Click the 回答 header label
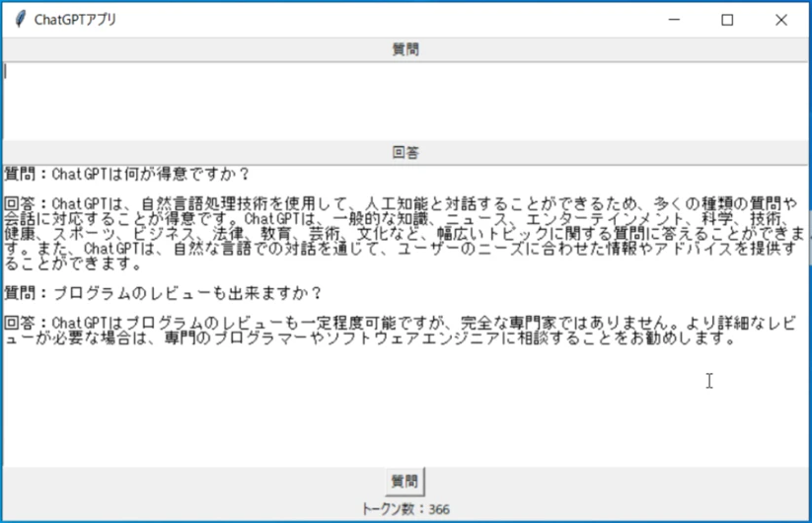 pyautogui.click(x=406, y=152)
